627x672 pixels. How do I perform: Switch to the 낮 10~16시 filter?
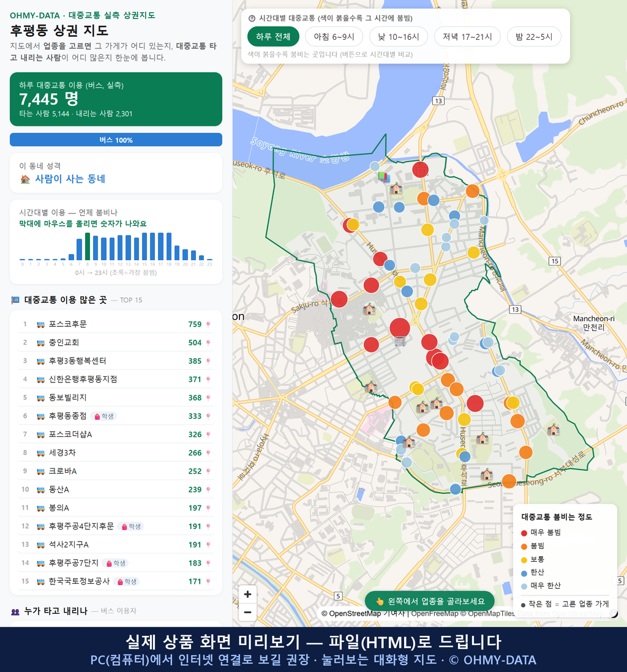pos(399,37)
